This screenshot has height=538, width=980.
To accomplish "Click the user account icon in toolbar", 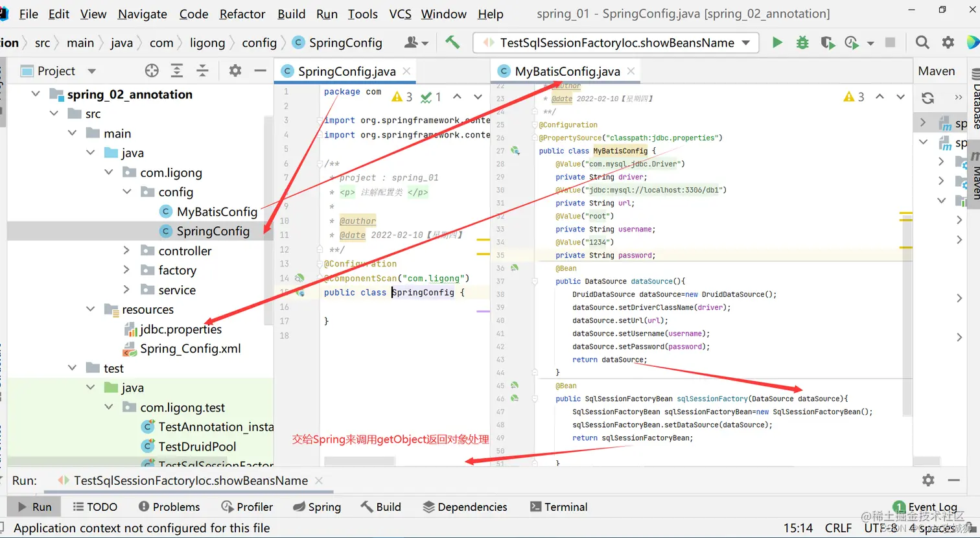I will (416, 43).
